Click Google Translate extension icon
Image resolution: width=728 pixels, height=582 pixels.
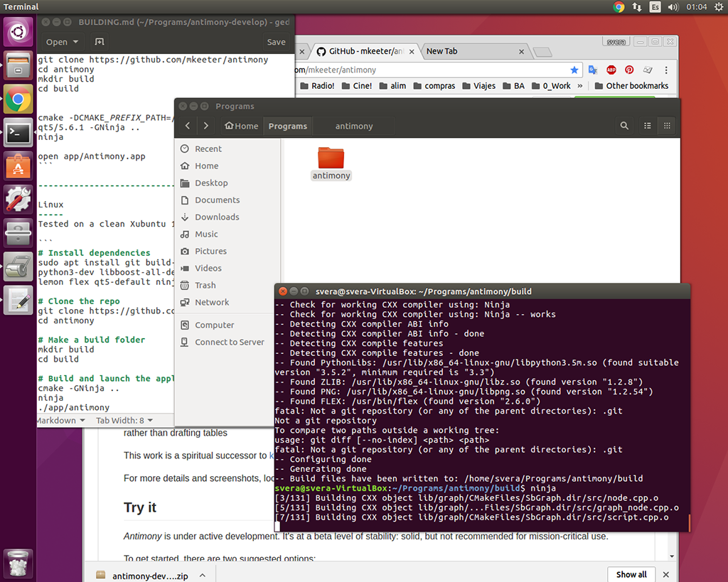593,70
